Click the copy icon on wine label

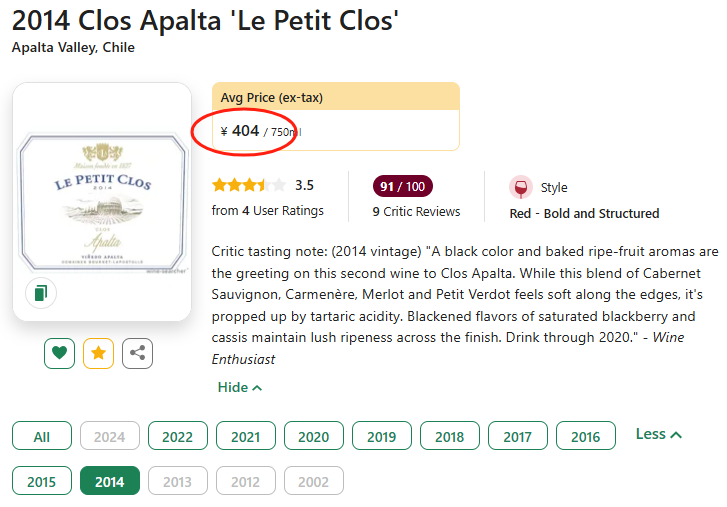[41, 293]
